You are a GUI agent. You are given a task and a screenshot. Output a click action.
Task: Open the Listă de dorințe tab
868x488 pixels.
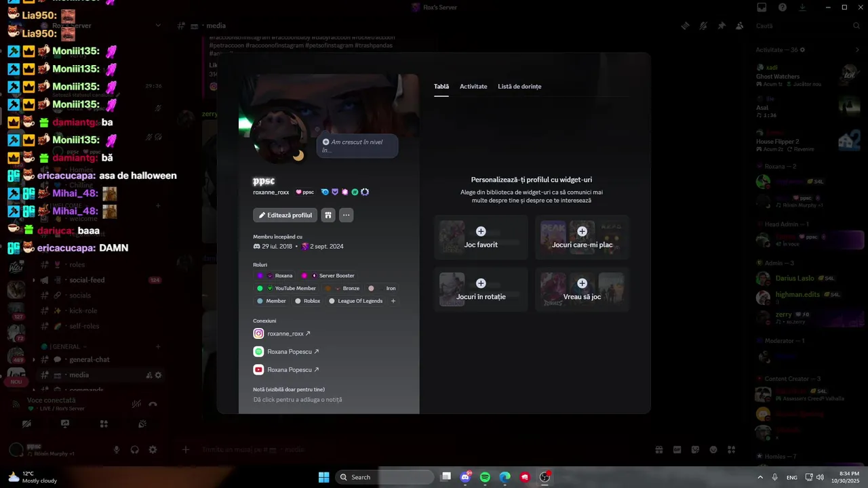pos(519,87)
